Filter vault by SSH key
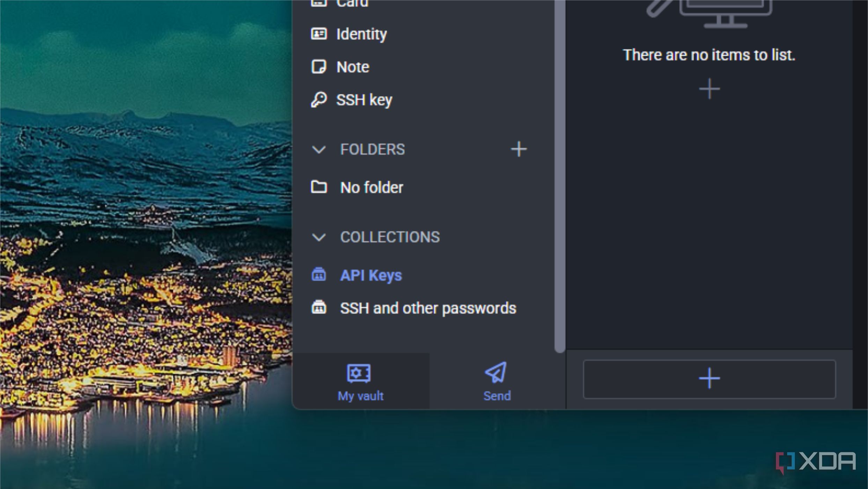Image resolution: width=868 pixels, height=489 pixels. tap(364, 100)
